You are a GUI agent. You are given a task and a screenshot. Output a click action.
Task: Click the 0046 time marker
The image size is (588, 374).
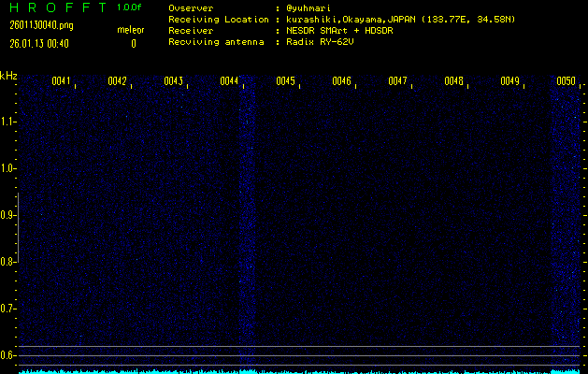[341, 81]
